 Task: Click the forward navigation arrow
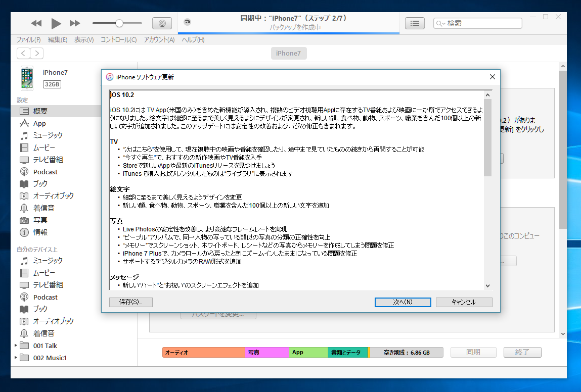coord(37,54)
